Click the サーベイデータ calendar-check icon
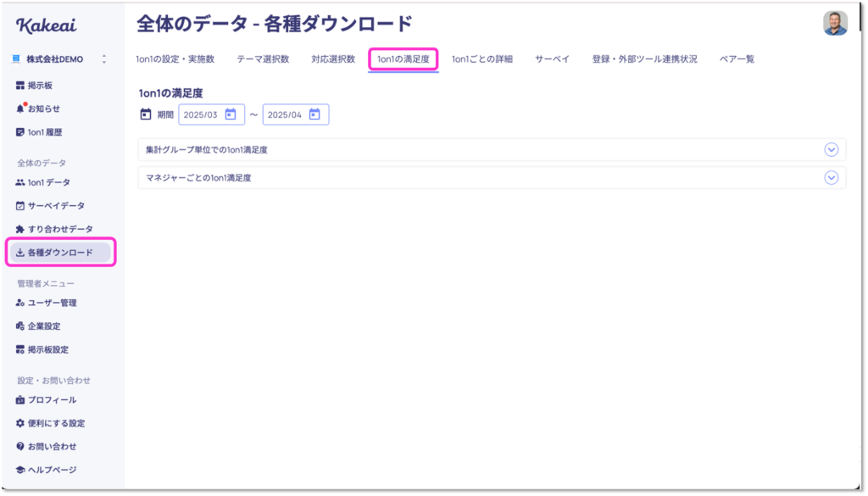This screenshot has width=868, height=496. click(20, 205)
